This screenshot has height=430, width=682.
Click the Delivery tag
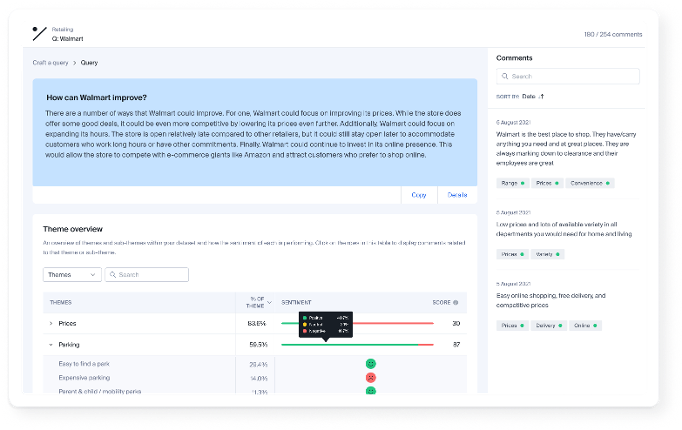[548, 326]
